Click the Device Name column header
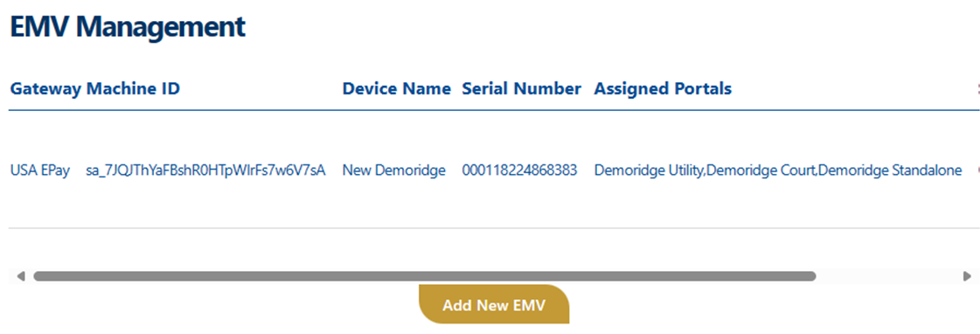This screenshot has height=334, width=980. click(396, 89)
